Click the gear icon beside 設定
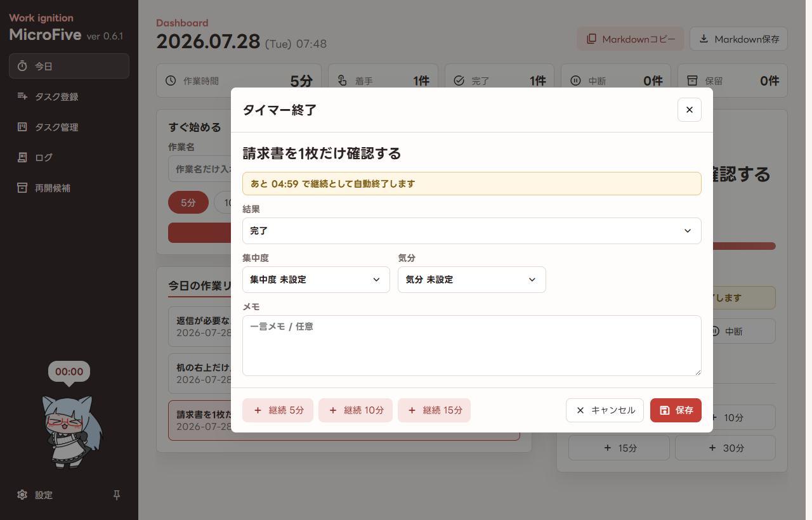Screen dimensions: 812x520 pos(22,495)
